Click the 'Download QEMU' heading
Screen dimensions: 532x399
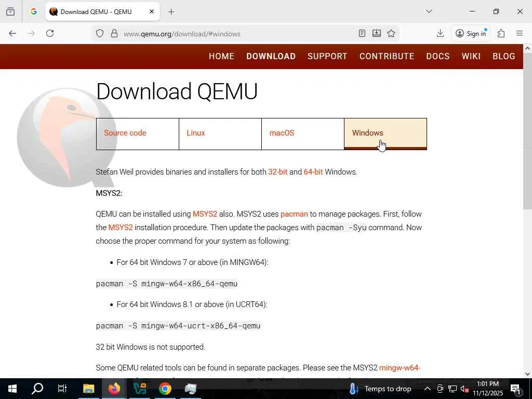click(177, 91)
